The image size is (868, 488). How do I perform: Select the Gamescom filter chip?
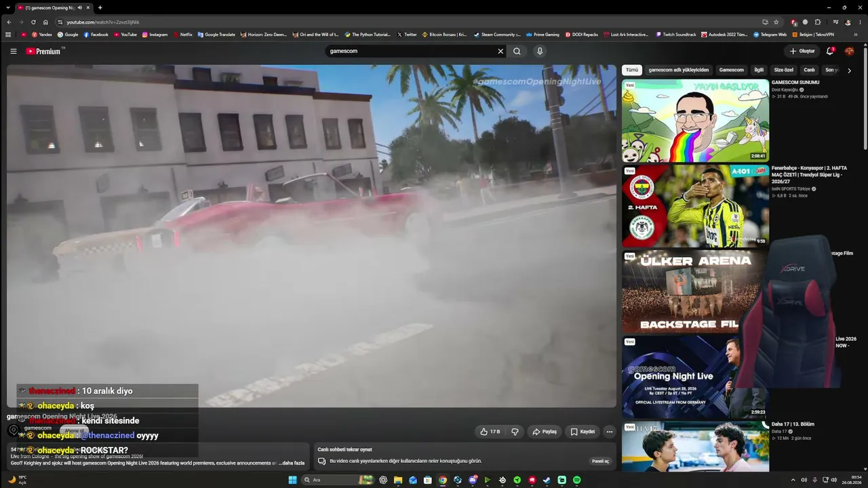[732, 70]
